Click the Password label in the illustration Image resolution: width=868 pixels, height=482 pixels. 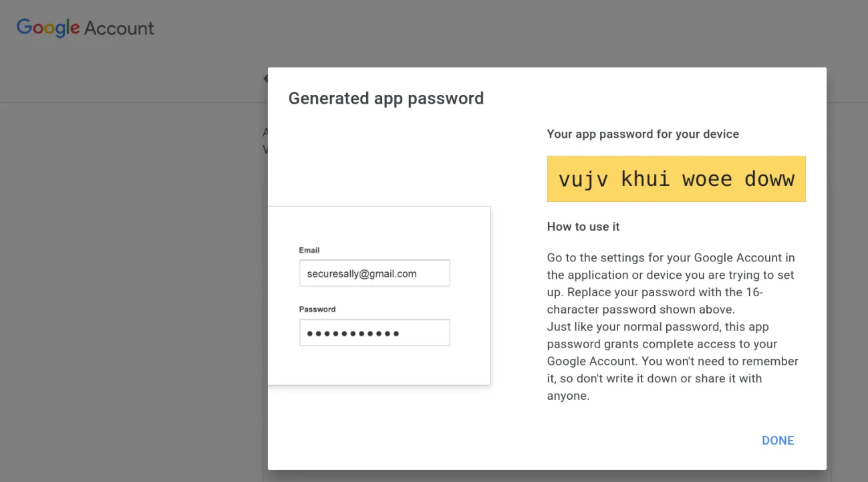coord(317,310)
